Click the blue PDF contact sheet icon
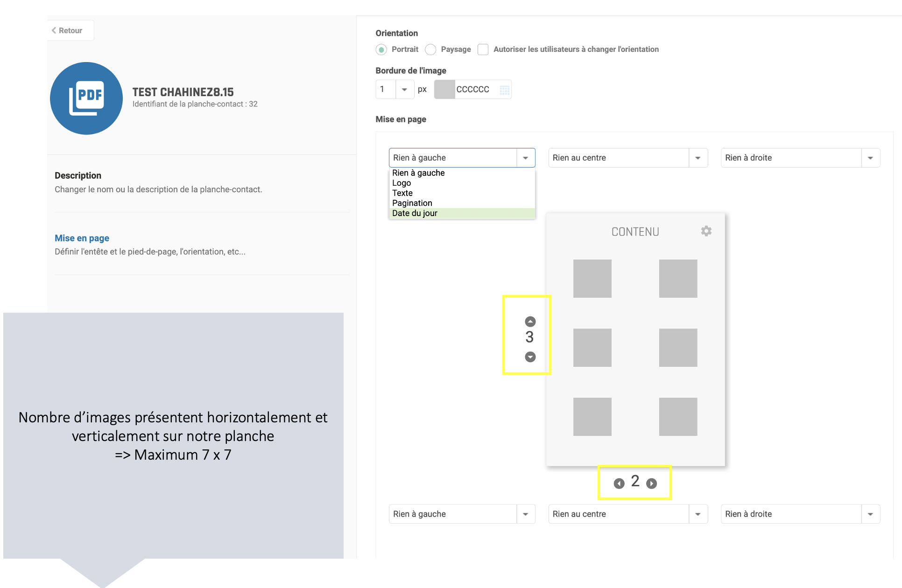The image size is (902, 588). (86, 98)
